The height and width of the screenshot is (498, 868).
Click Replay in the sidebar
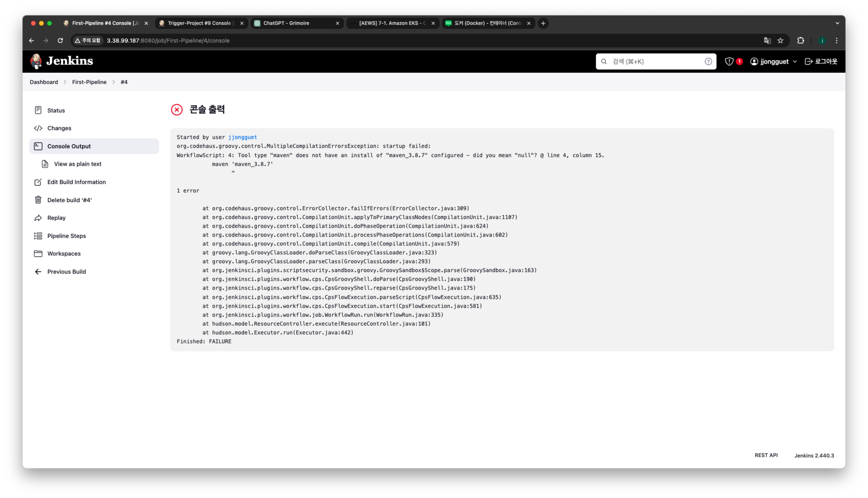point(56,218)
